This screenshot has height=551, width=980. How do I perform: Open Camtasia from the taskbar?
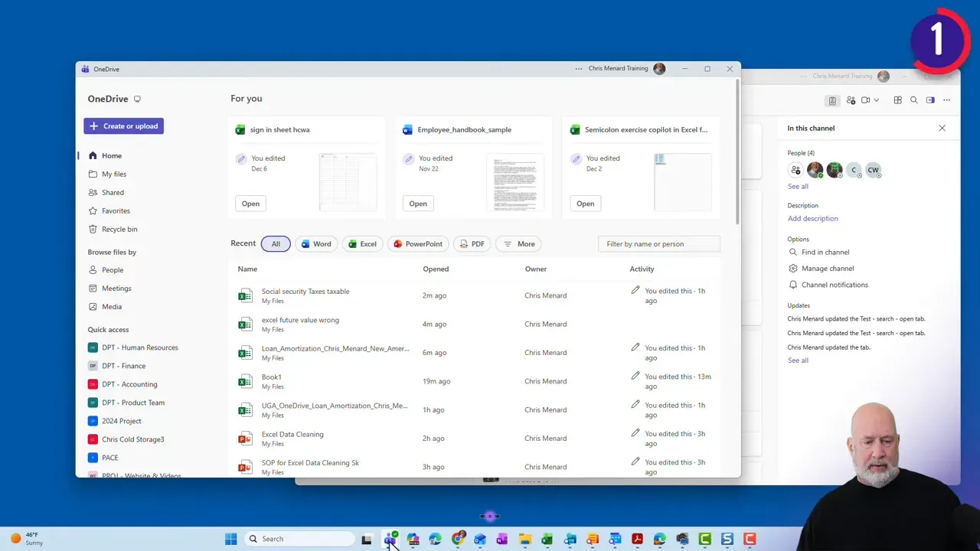(x=704, y=539)
